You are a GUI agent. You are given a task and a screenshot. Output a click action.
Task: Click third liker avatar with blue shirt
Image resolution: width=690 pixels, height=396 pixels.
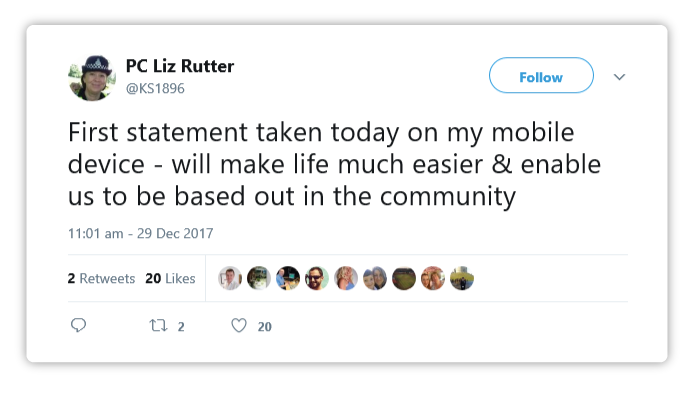[x=288, y=278]
